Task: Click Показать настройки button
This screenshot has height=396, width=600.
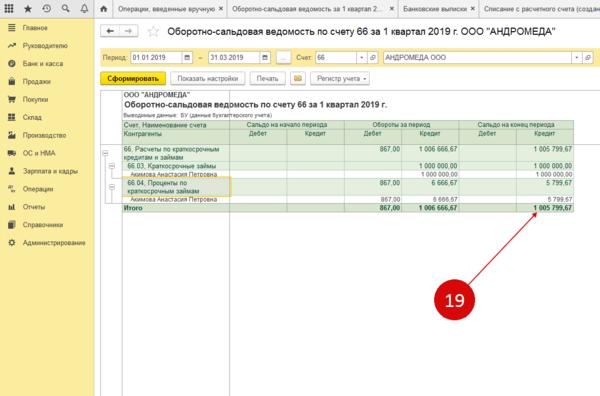Action: click(x=208, y=78)
